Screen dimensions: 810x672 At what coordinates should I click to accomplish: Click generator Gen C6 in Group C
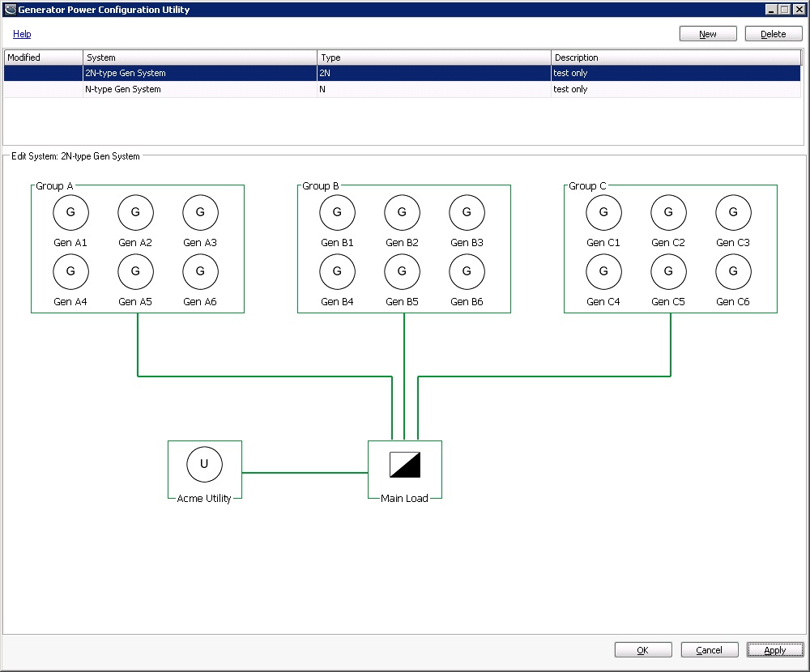(733, 272)
